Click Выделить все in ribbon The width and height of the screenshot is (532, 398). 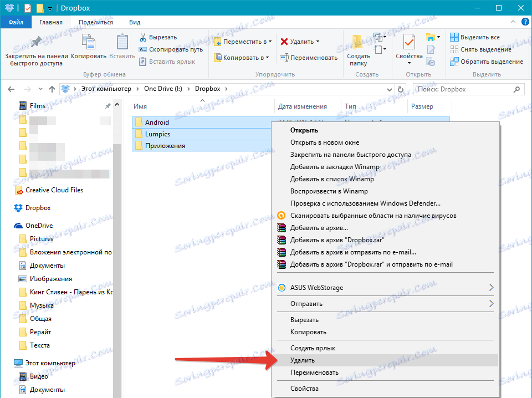tap(475, 37)
